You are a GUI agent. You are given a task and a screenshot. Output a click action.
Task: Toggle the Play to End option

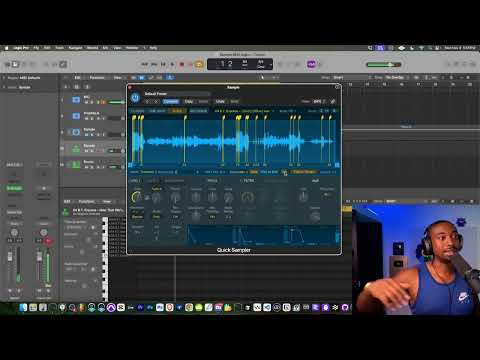pyautogui.click(x=269, y=172)
